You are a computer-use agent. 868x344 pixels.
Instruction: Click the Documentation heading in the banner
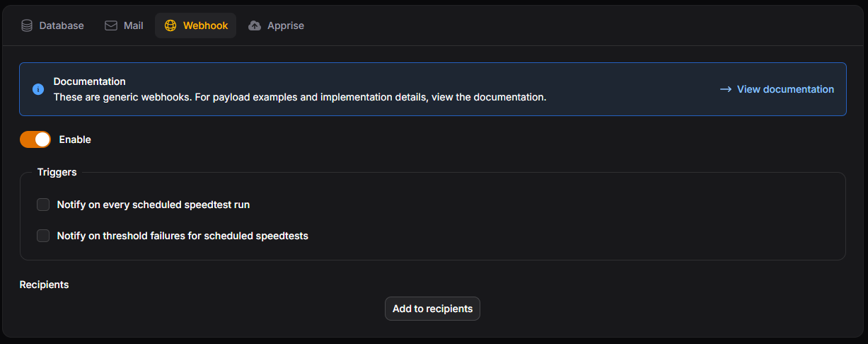point(89,81)
